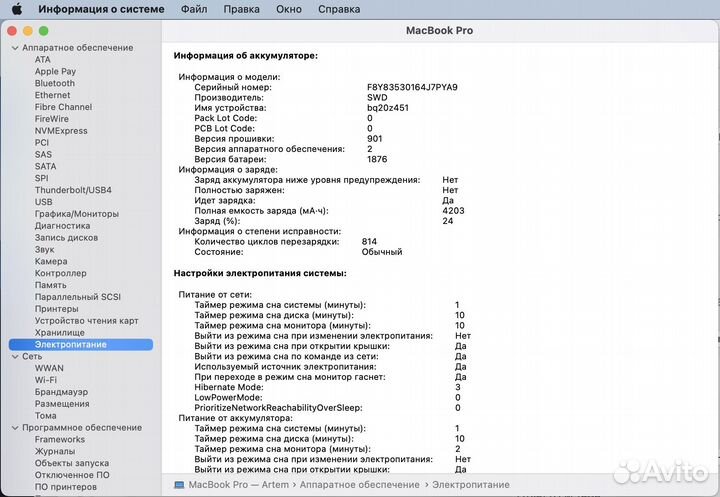Image resolution: width=720 pixels, height=497 pixels.
Task: Select WWAN in the sidebar
Action: (49, 368)
